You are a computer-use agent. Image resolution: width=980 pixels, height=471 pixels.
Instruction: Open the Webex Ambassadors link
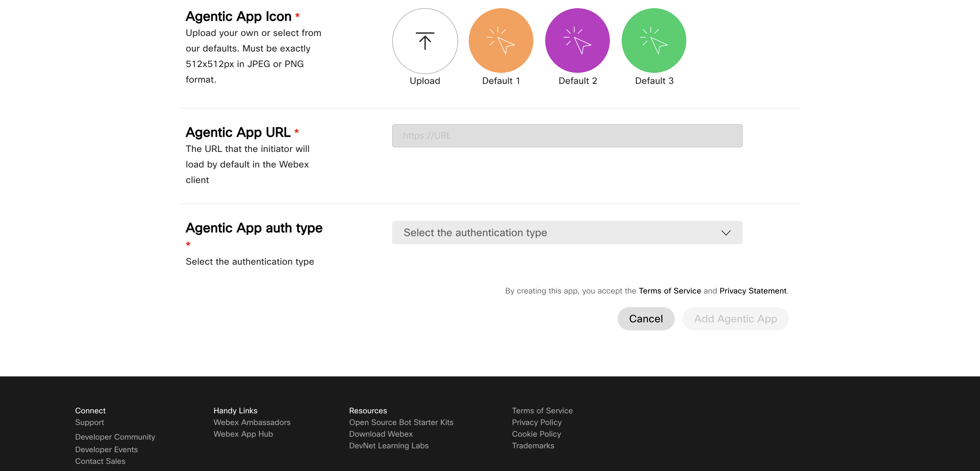pos(252,422)
